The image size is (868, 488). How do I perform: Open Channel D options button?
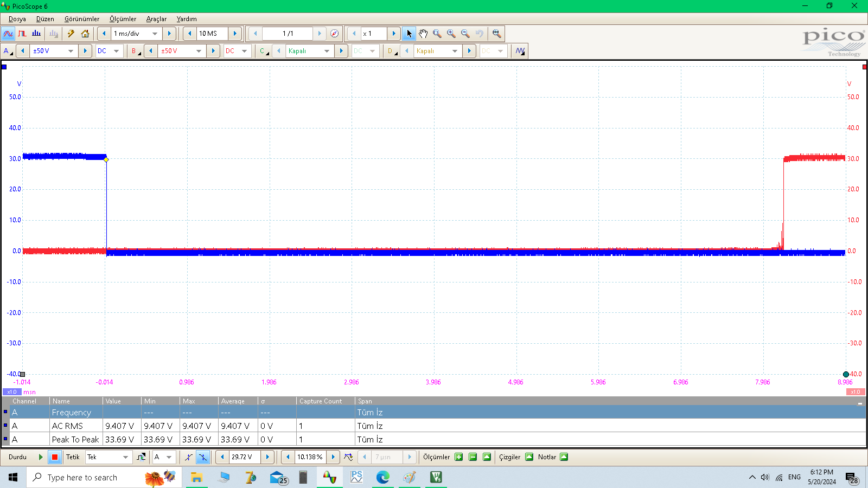[392, 51]
